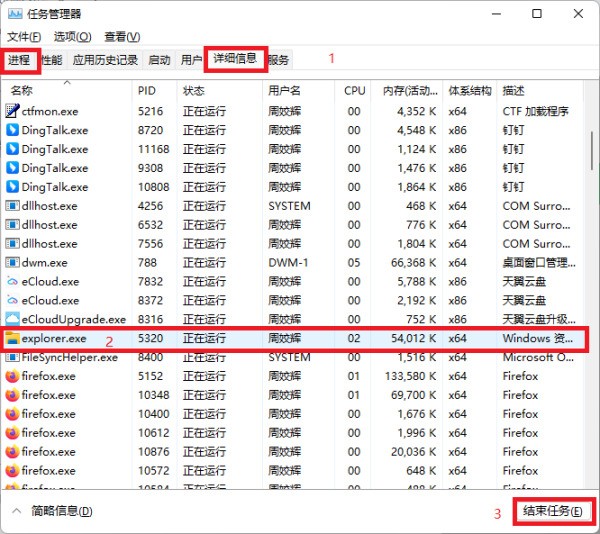Image resolution: width=600 pixels, height=534 pixels.
Task: Click the dllhost.exe icon with PID 4256
Action: (x=12, y=206)
